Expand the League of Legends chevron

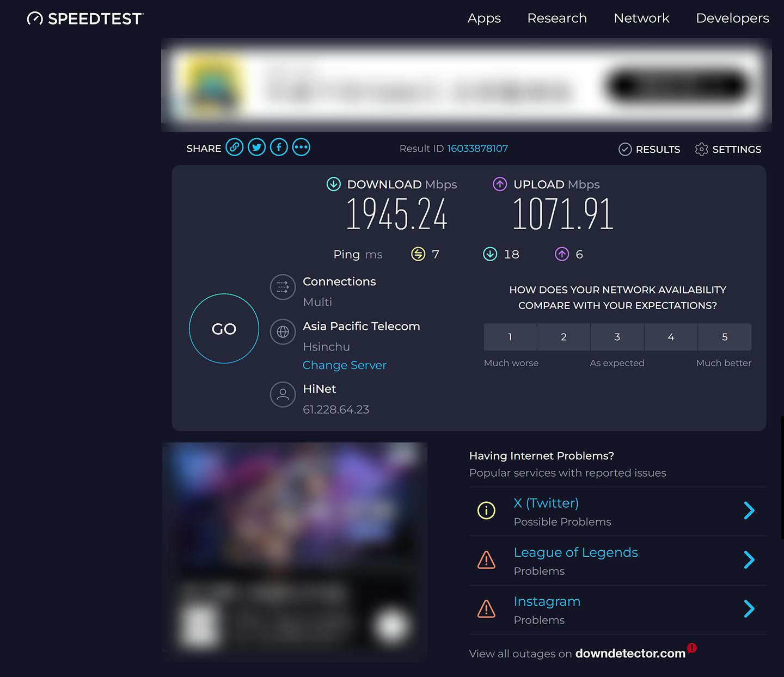pos(749,559)
